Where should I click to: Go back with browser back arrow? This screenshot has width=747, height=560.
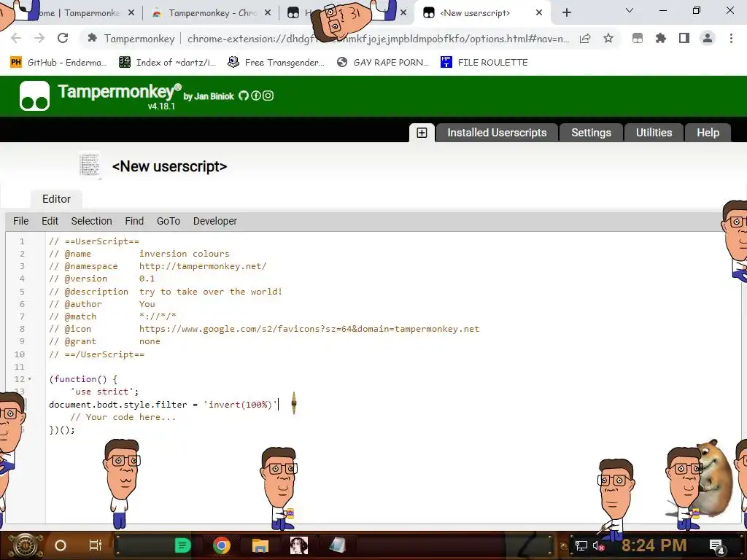pyautogui.click(x=16, y=38)
